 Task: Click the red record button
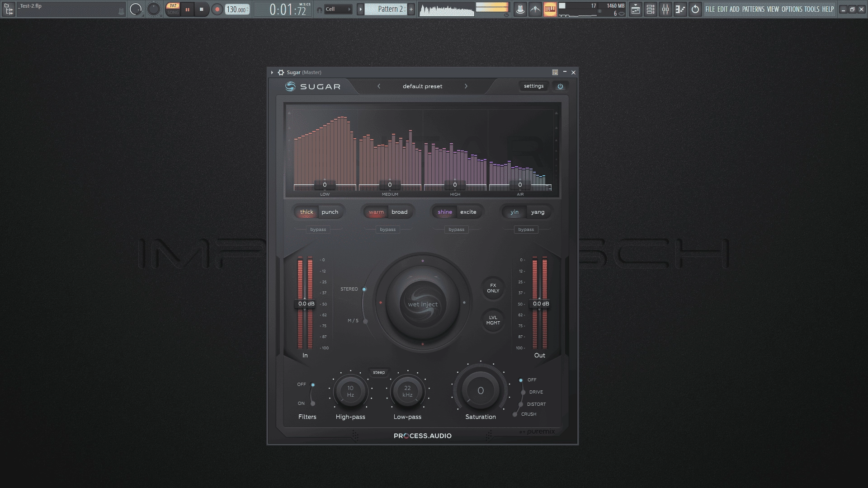[217, 9]
